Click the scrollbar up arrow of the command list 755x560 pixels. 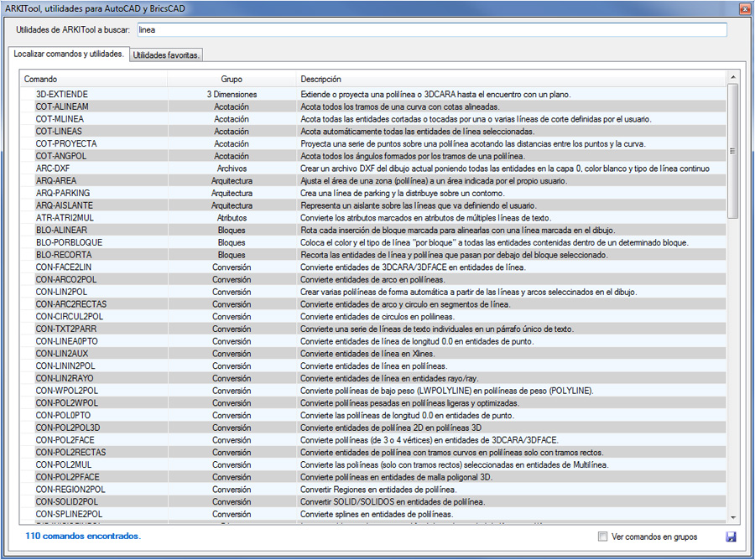[x=733, y=77]
